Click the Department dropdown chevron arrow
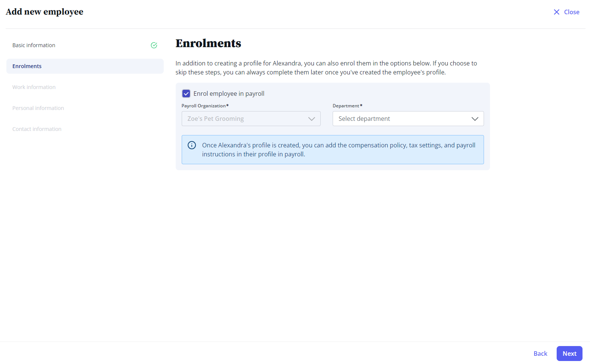The height and width of the screenshot is (364, 590). pos(475,119)
